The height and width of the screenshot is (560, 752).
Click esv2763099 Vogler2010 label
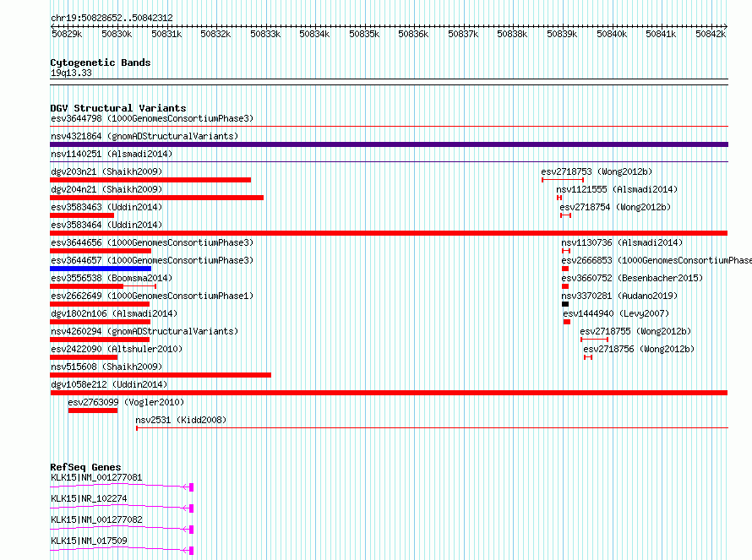point(126,402)
